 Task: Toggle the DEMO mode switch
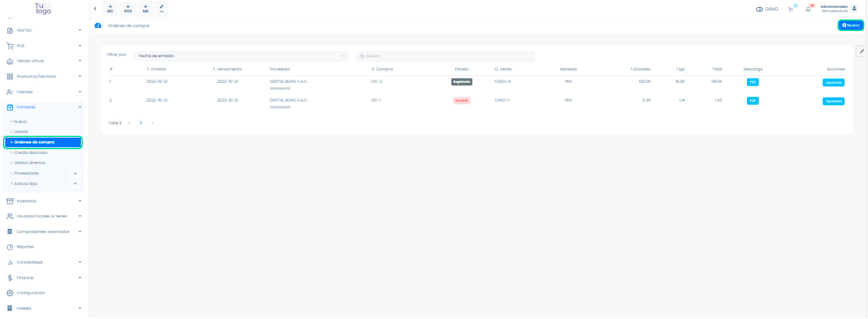(760, 9)
